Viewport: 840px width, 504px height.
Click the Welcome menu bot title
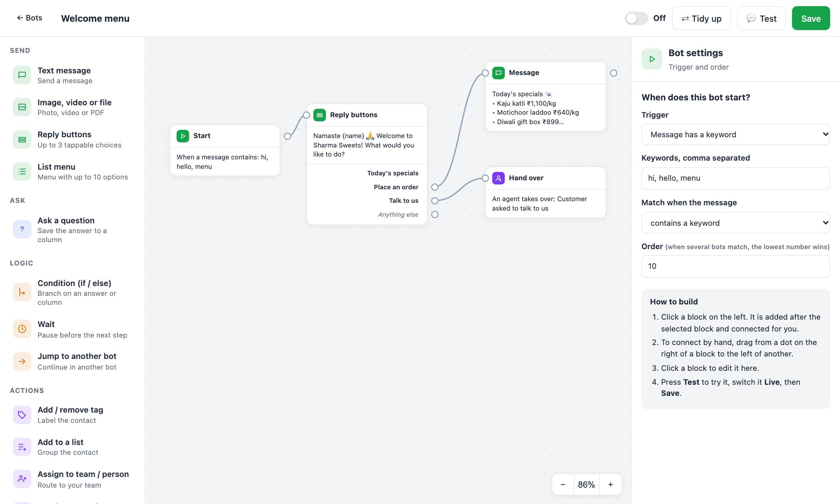coord(95,18)
